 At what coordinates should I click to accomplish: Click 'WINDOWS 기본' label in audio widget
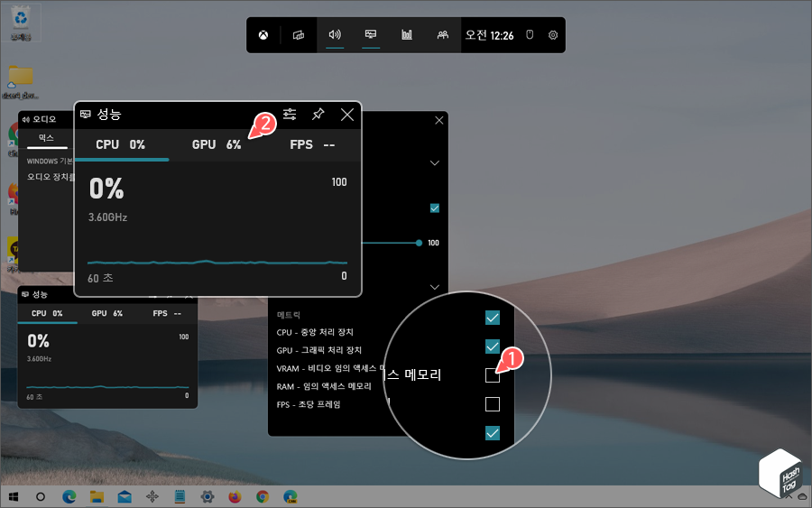point(50,161)
